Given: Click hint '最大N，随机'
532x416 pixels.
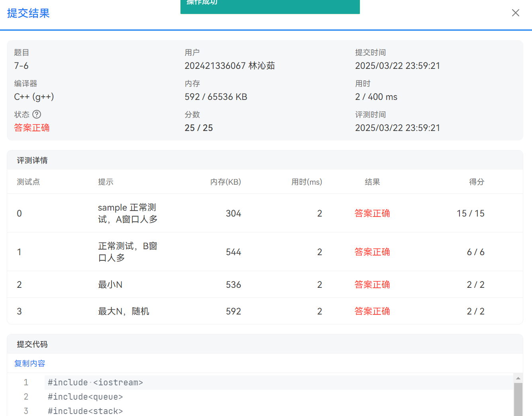Looking at the screenshot, I should (x=124, y=311).
